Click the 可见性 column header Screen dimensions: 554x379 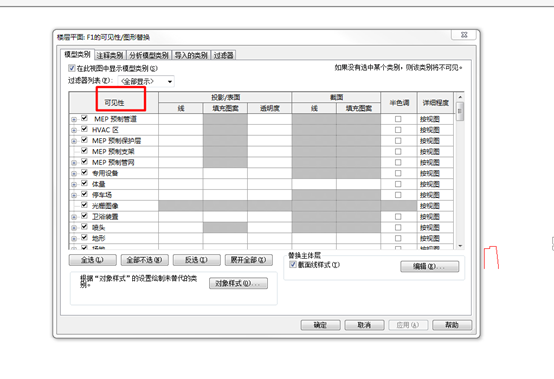[x=114, y=103]
